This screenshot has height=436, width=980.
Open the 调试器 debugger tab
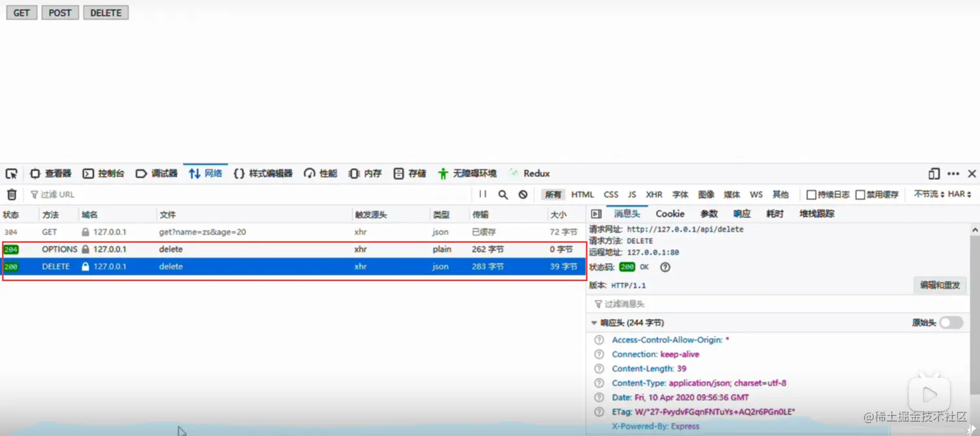pyautogui.click(x=157, y=174)
